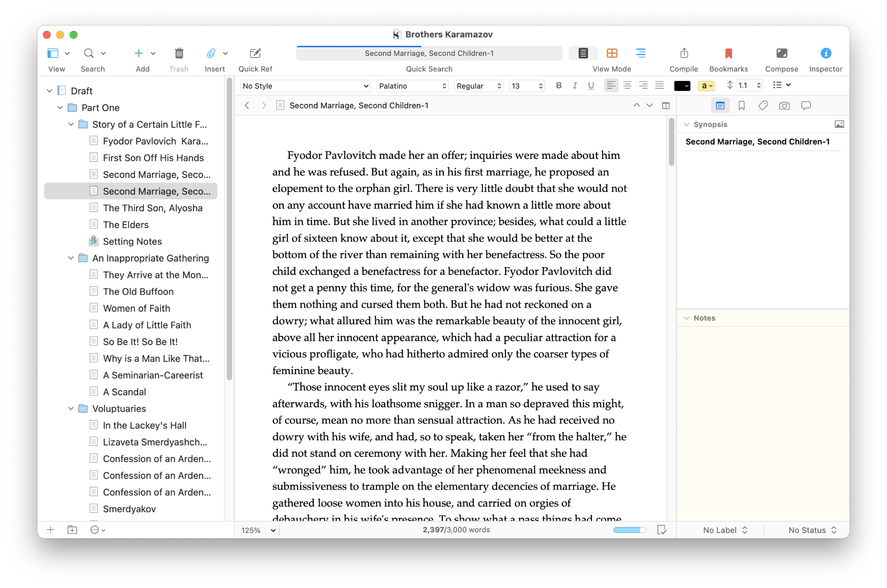Toggle Bold formatting

559,86
